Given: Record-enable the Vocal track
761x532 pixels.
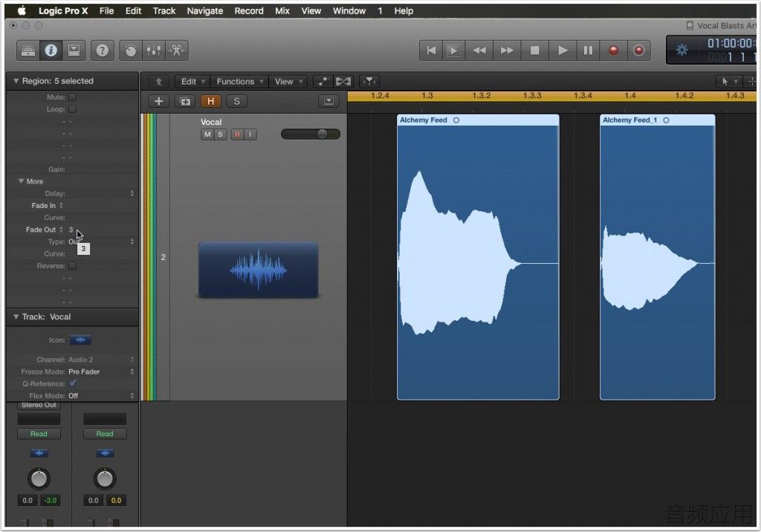Looking at the screenshot, I should pos(237,134).
